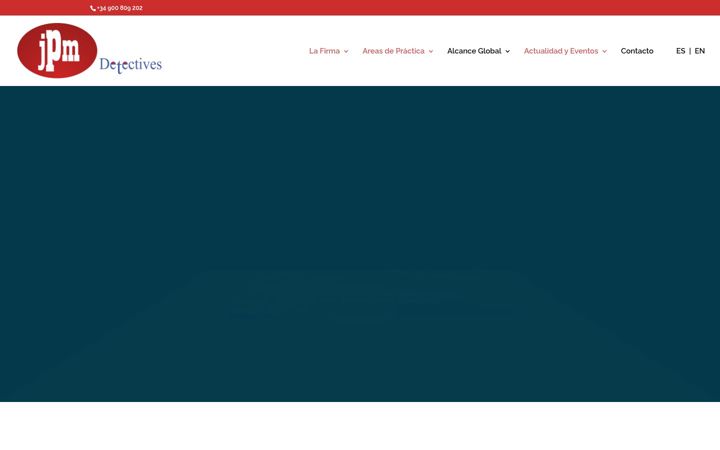
Task: Open the Actualidad y Eventos menu
Action: click(561, 51)
